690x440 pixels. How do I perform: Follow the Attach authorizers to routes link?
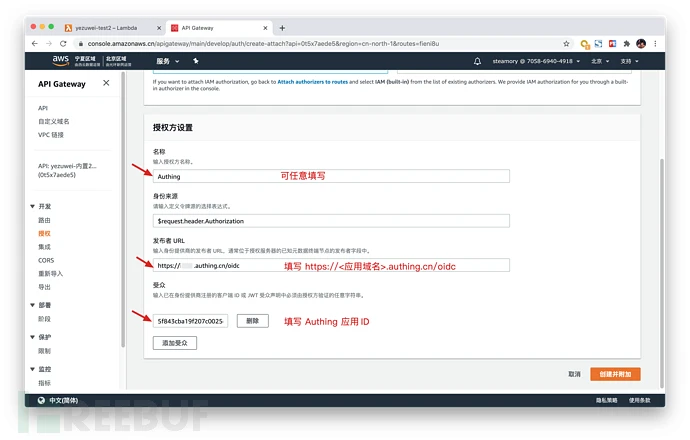[x=312, y=82]
